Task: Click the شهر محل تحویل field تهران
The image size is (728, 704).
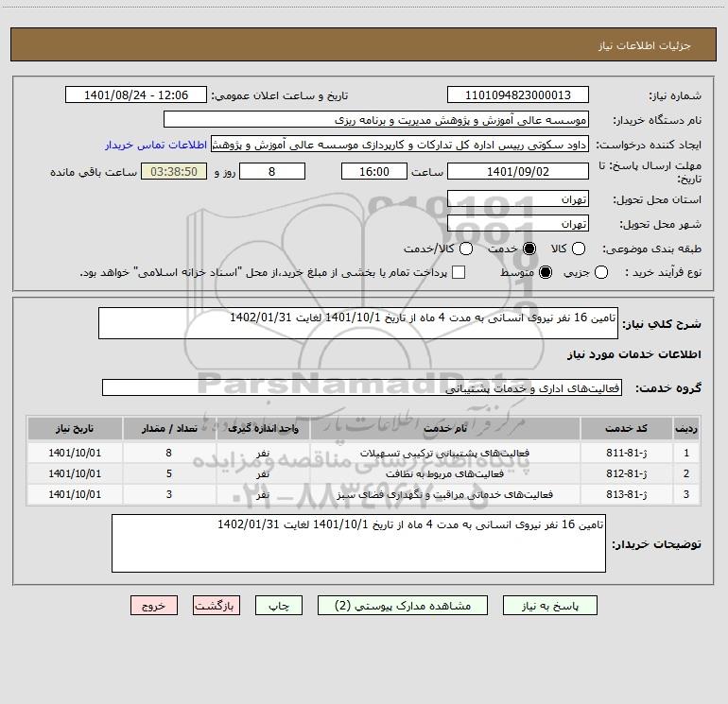Action: tap(518, 223)
